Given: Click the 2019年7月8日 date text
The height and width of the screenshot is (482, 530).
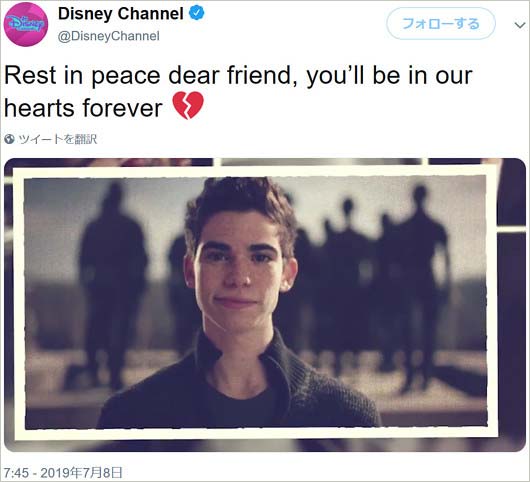Looking at the screenshot, I should tap(81, 473).
